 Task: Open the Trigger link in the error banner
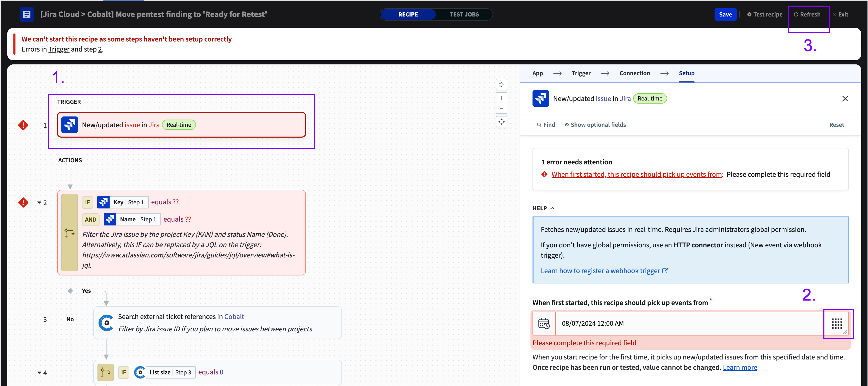(59, 49)
